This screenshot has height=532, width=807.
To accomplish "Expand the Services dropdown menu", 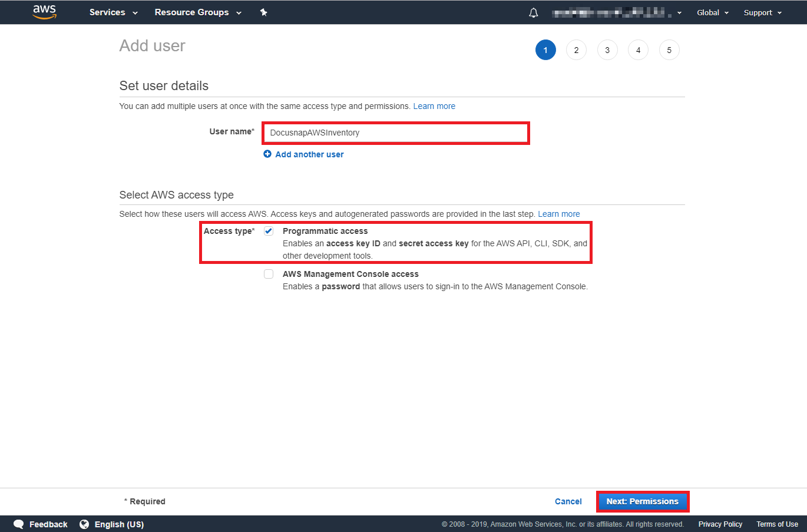I will (113, 12).
